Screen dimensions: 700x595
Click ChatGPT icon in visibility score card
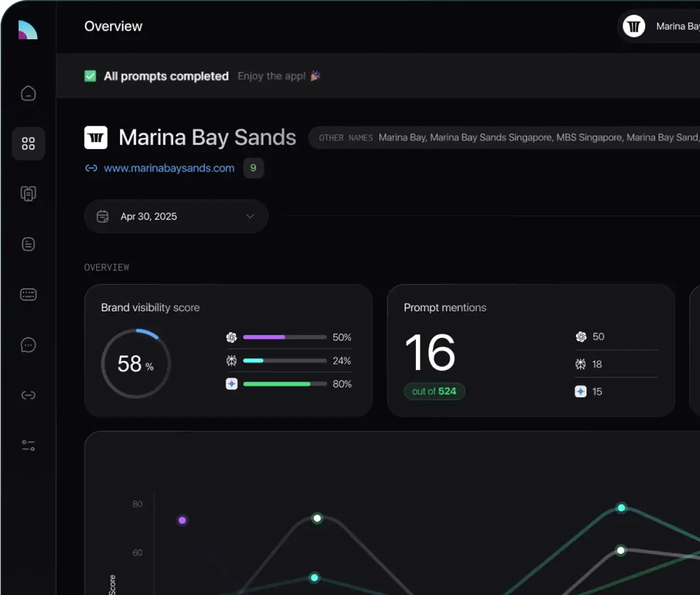coord(232,338)
